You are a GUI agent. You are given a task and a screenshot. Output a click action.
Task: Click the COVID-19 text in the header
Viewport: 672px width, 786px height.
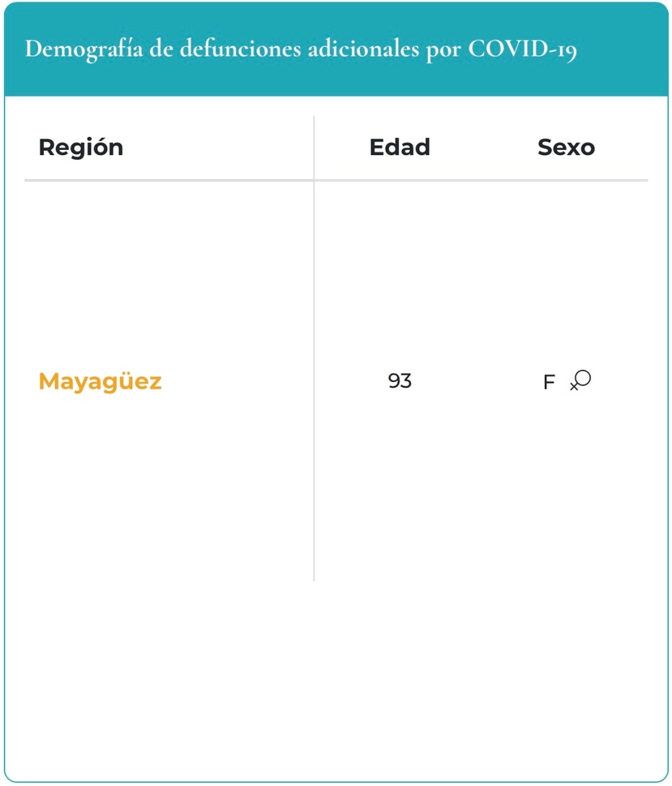523,49
